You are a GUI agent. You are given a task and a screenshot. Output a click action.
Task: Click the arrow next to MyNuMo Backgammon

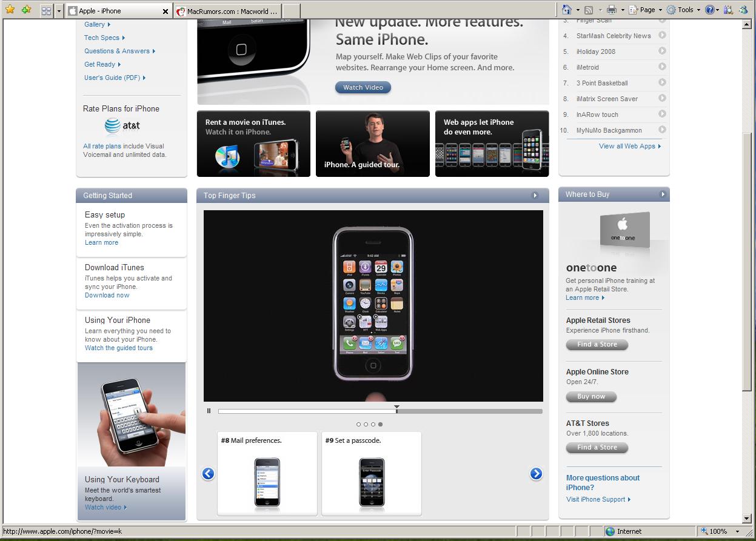(662, 130)
